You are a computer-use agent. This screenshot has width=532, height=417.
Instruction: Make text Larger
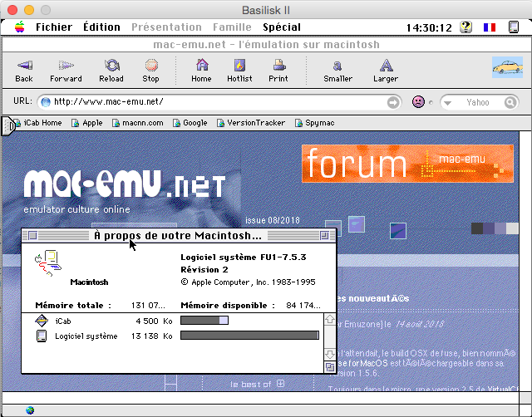pyautogui.click(x=386, y=71)
